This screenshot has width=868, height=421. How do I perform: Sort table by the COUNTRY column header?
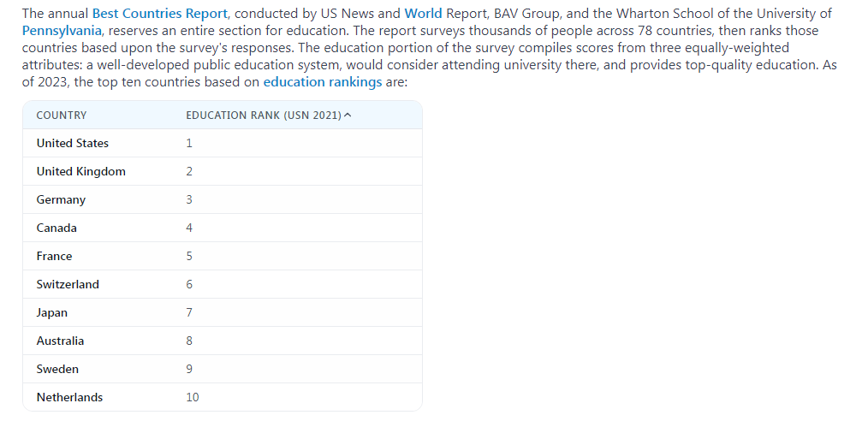coord(62,116)
